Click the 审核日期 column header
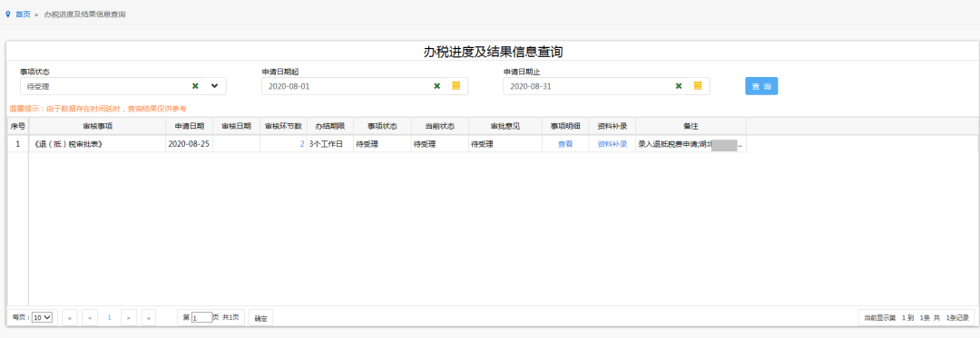980x338 pixels. (x=236, y=126)
